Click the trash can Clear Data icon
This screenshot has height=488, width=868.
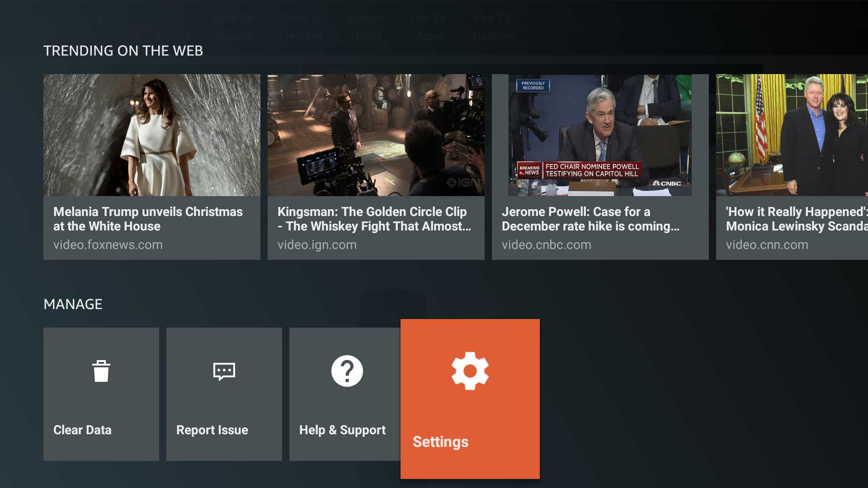coord(101,371)
